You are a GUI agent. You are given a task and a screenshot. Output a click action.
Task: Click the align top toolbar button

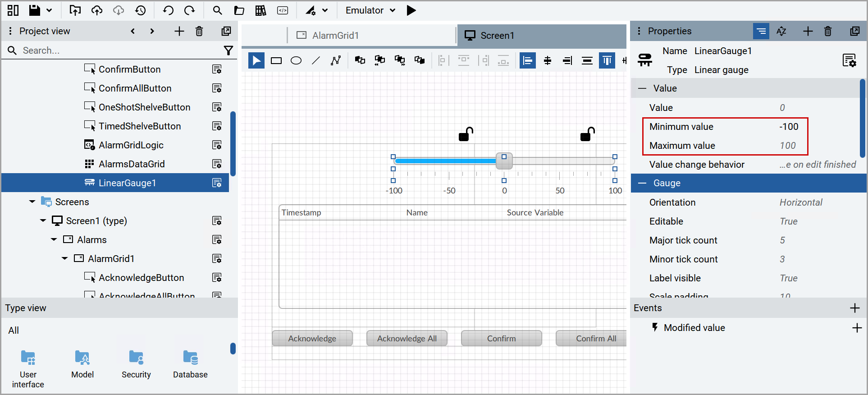click(x=607, y=60)
